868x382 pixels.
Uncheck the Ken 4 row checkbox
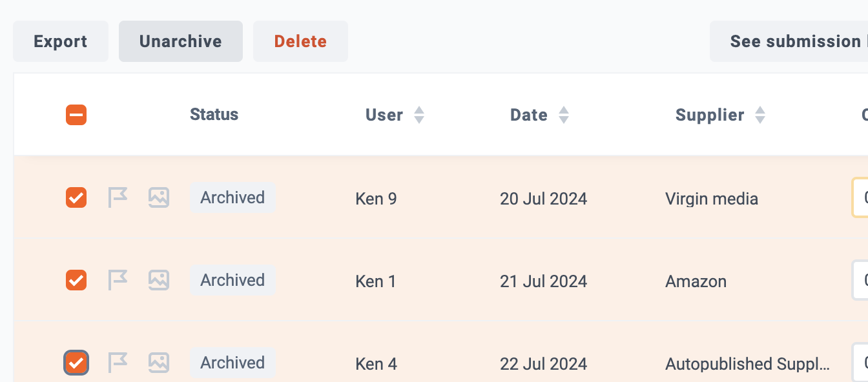[x=76, y=363]
